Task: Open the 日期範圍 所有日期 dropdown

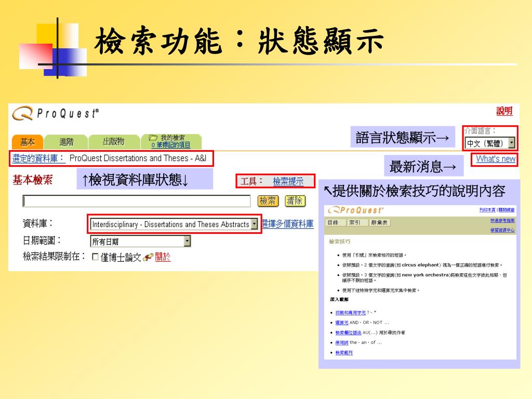Action: coord(141,241)
